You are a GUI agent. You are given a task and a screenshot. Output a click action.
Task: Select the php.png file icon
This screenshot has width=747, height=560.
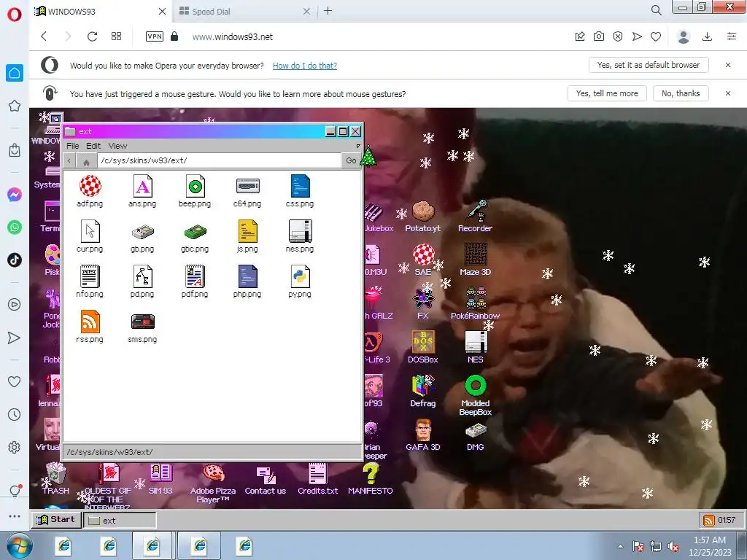[247, 276]
